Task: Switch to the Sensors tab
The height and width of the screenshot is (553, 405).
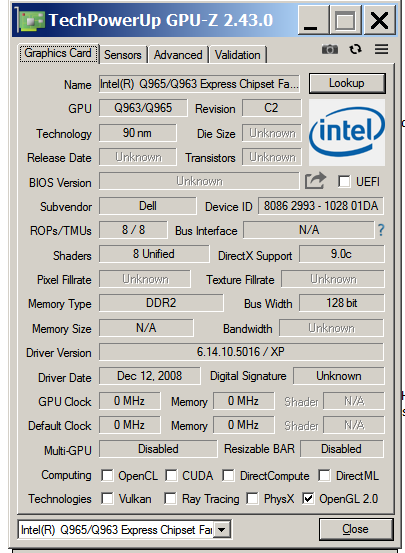Action: (122, 55)
